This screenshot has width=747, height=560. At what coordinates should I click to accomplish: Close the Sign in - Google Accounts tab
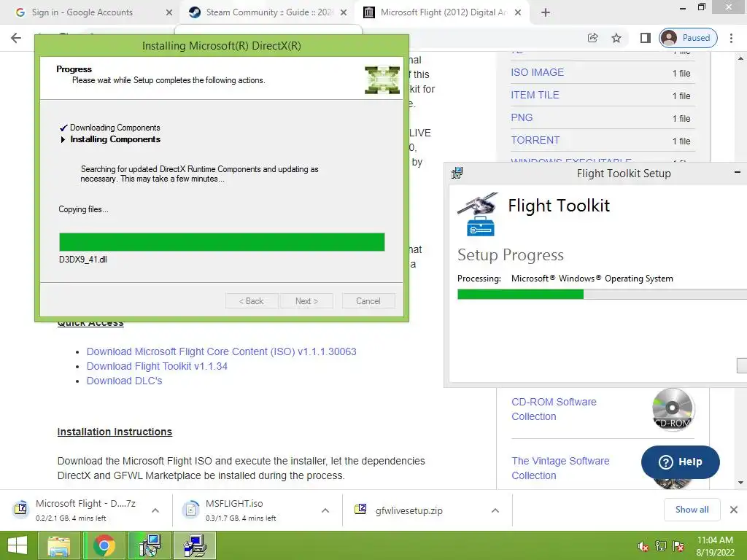point(169,12)
